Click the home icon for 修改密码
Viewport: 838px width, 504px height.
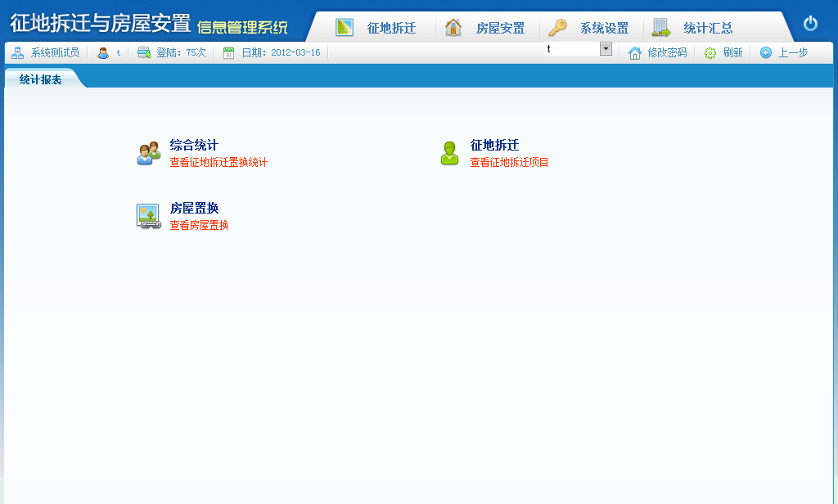click(x=634, y=53)
